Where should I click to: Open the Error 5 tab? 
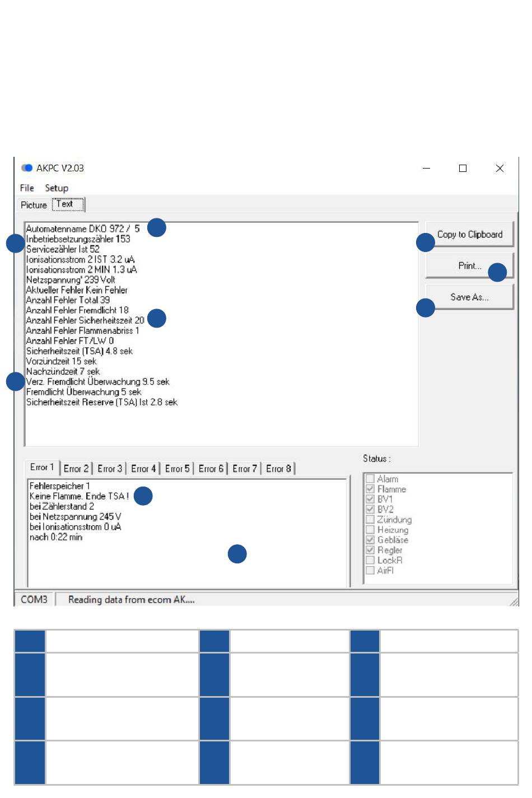pos(178,469)
